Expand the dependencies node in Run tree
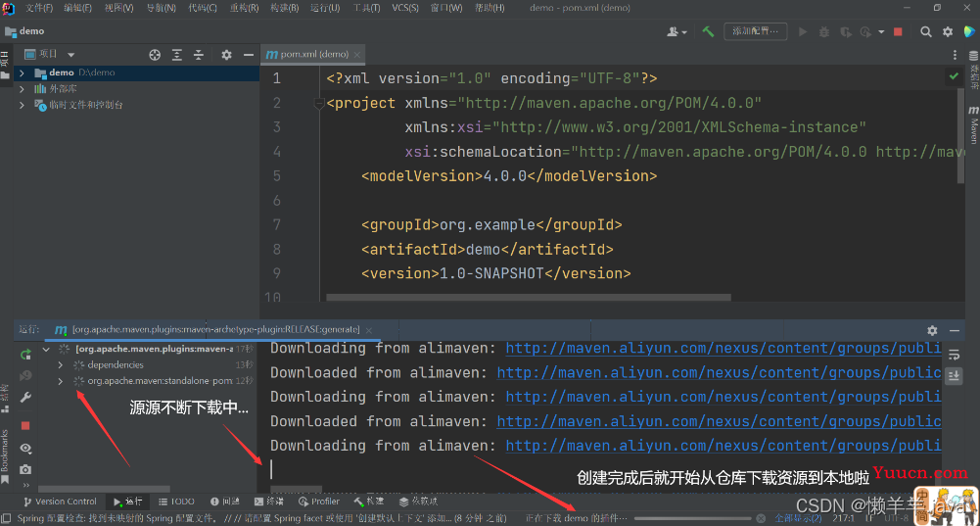The width and height of the screenshot is (980, 526). pos(60,364)
